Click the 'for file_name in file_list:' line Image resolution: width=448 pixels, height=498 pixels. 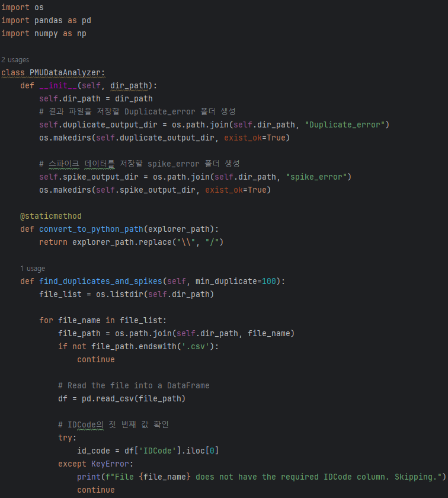tap(103, 321)
